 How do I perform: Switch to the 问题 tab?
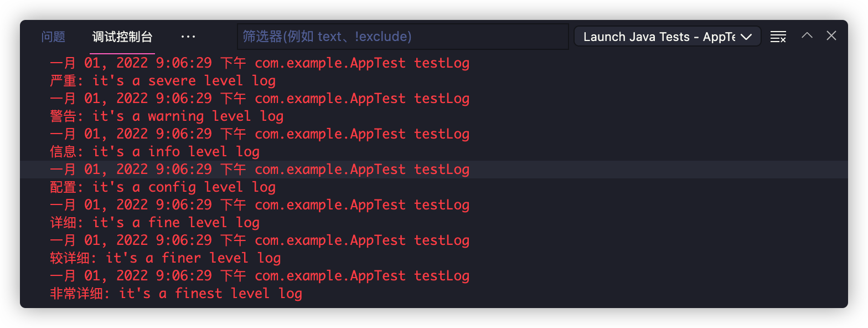(53, 37)
